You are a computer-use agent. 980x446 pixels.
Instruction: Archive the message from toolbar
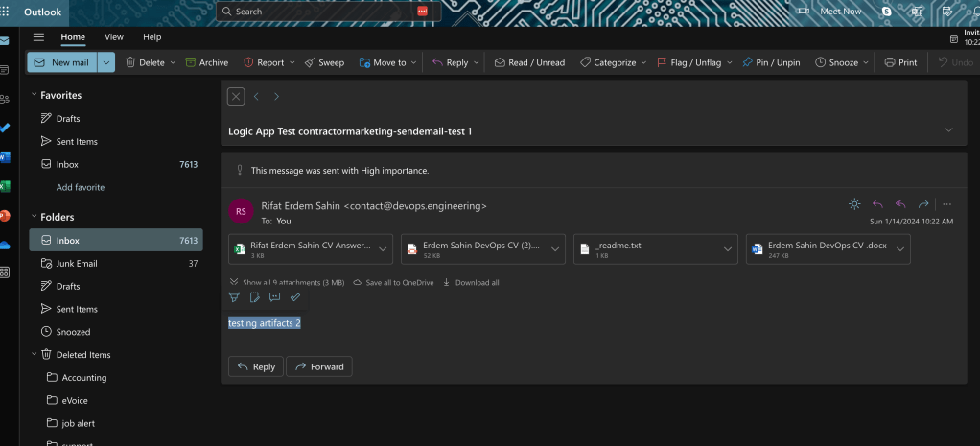[x=207, y=62]
